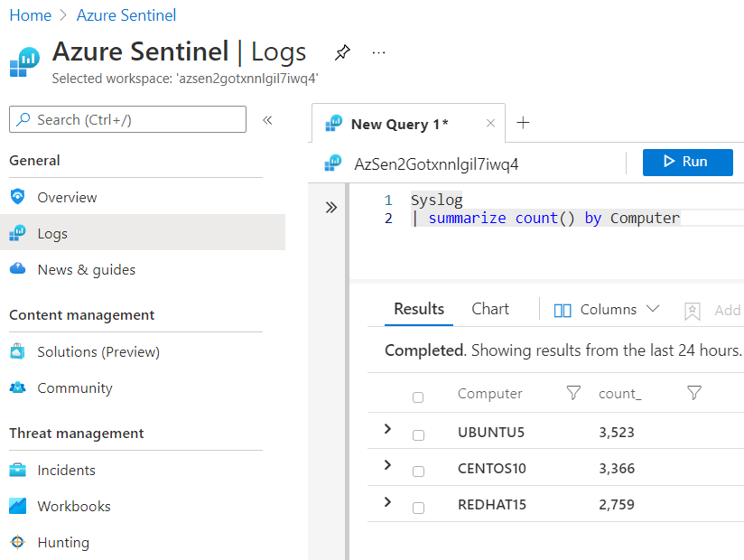Click the News & guides cloud icon

tap(17, 268)
